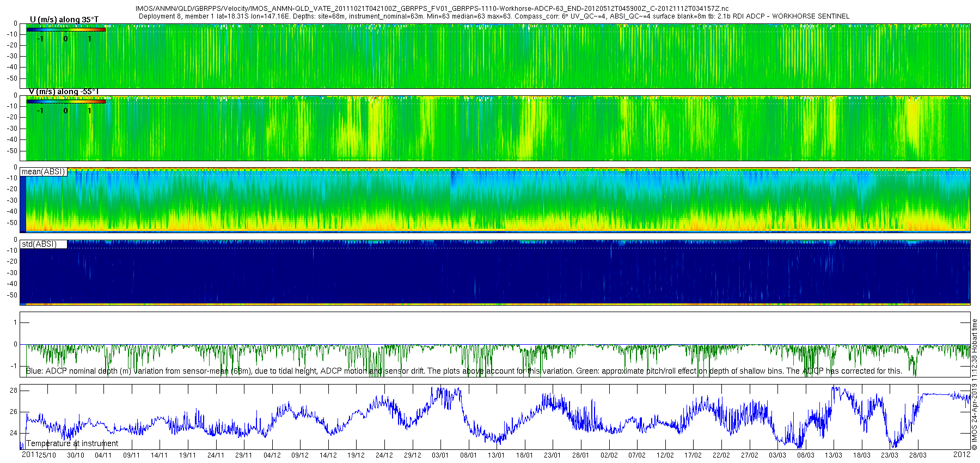The height and width of the screenshot is (463, 980).
Task: Click the 'U (m/s) along 35°T' title
Action: pos(64,20)
